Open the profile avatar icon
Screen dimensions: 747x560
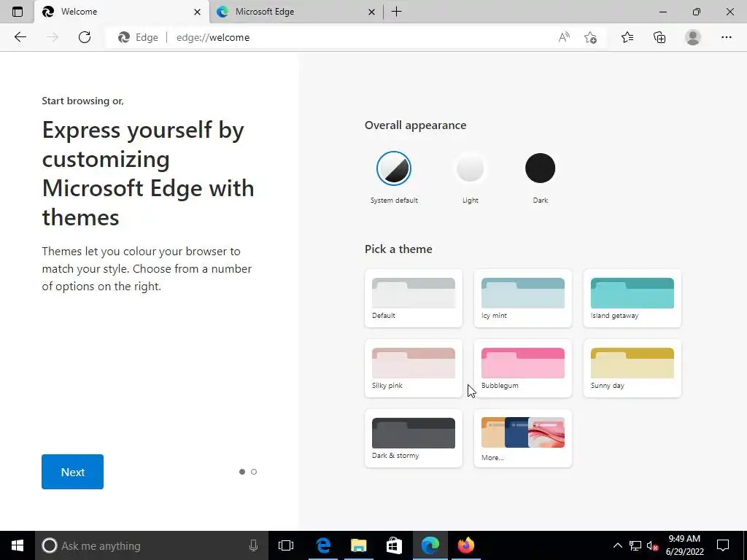(x=693, y=37)
